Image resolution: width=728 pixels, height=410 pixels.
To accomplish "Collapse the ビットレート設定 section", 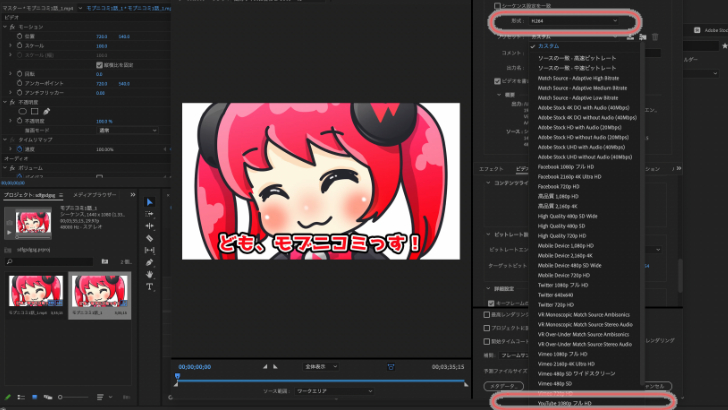I will click(x=488, y=234).
